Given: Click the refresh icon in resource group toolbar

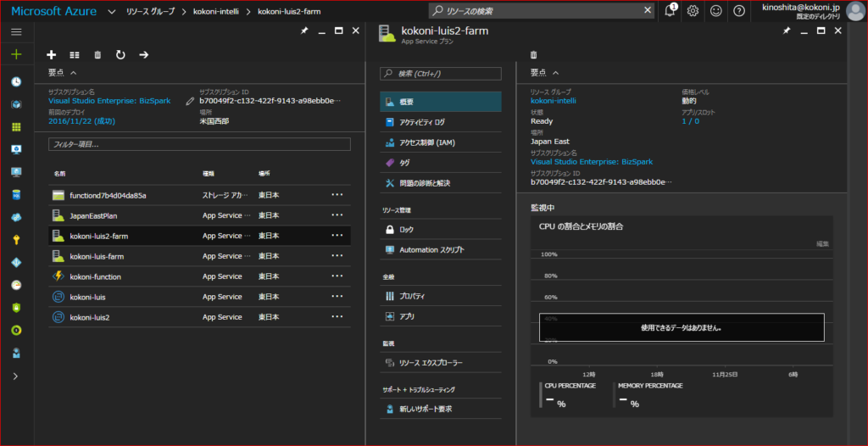Looking at the screenshot, I should coord(120,55).
